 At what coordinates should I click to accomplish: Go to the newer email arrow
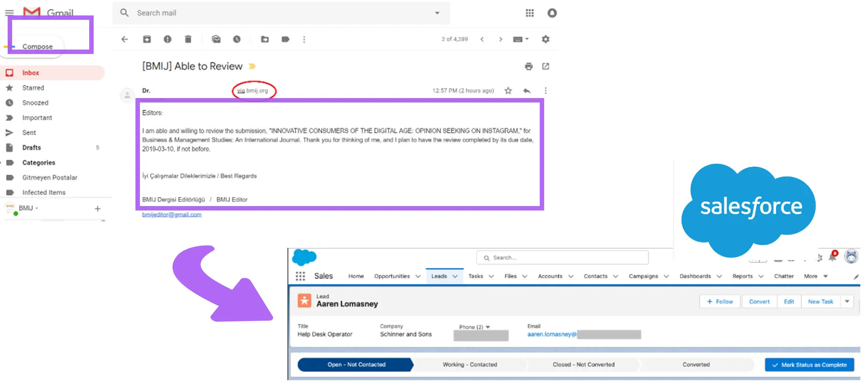pyautogui.click(x=482, y=39)
